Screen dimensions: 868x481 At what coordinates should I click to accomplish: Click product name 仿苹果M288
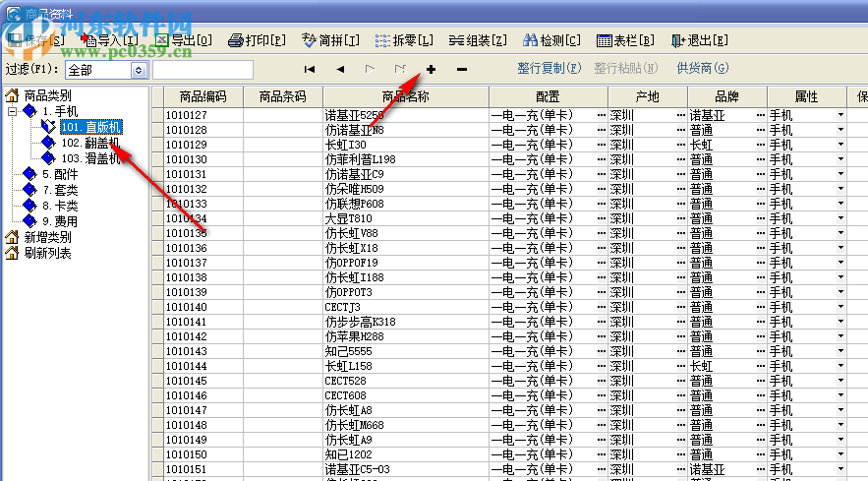354,336
